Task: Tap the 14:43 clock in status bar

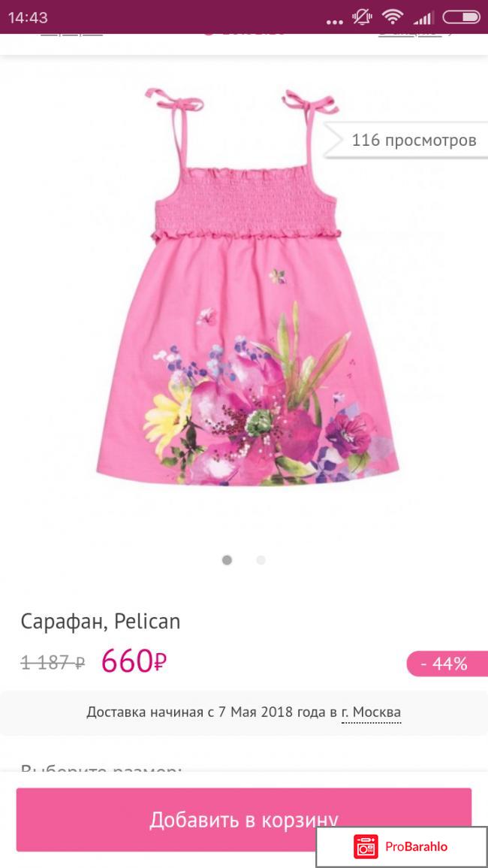Action: point(28,18)
